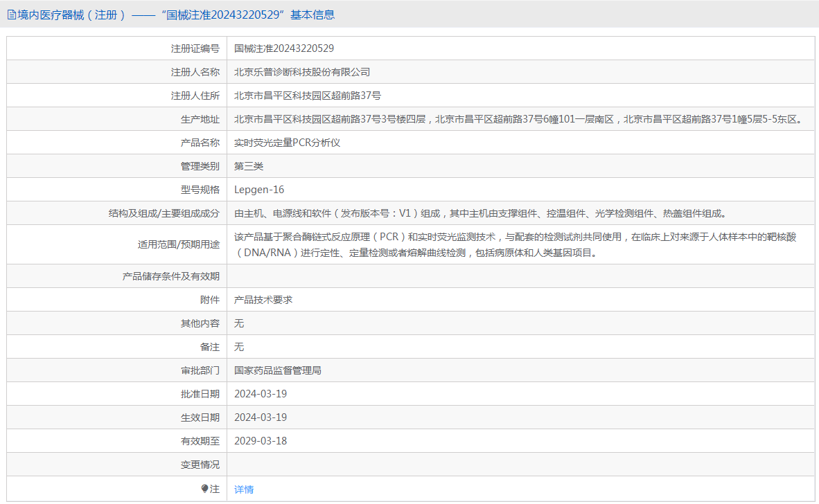The height and width of the screenshot is (504, 819).
Task: Select the expiry date 2029-03-18
Action: (x=261, y=441)
